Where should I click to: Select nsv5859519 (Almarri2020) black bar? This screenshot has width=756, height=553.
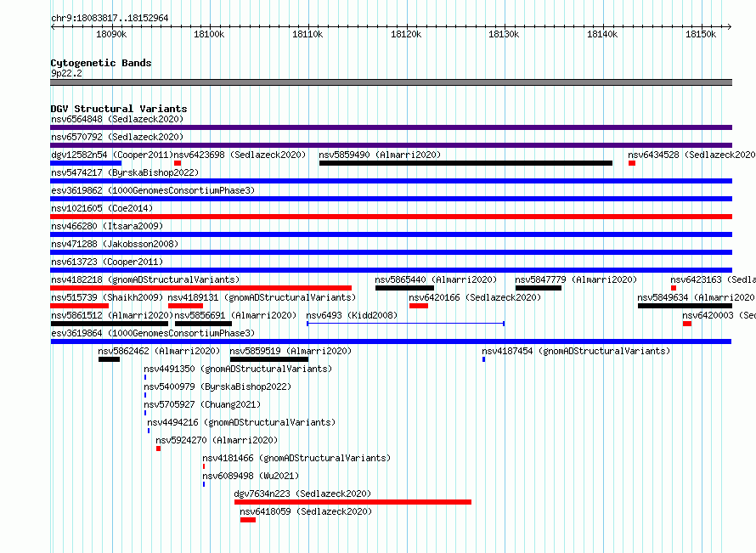coord(269,359)
